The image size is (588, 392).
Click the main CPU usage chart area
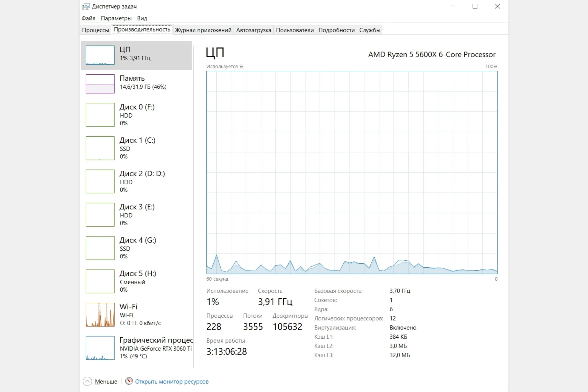tap(352, 172)
